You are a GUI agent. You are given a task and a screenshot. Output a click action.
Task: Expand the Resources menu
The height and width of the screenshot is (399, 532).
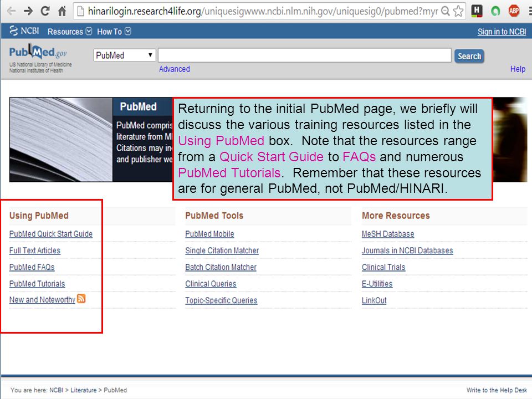pyautogui.click(x=70, y=32)
